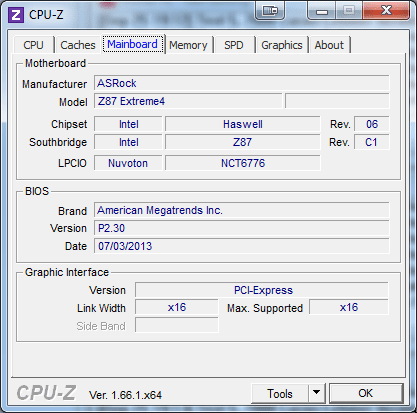Click Graphic Interface Version PCI-Express field
This screenshot has height=413, width=417.
262,290
